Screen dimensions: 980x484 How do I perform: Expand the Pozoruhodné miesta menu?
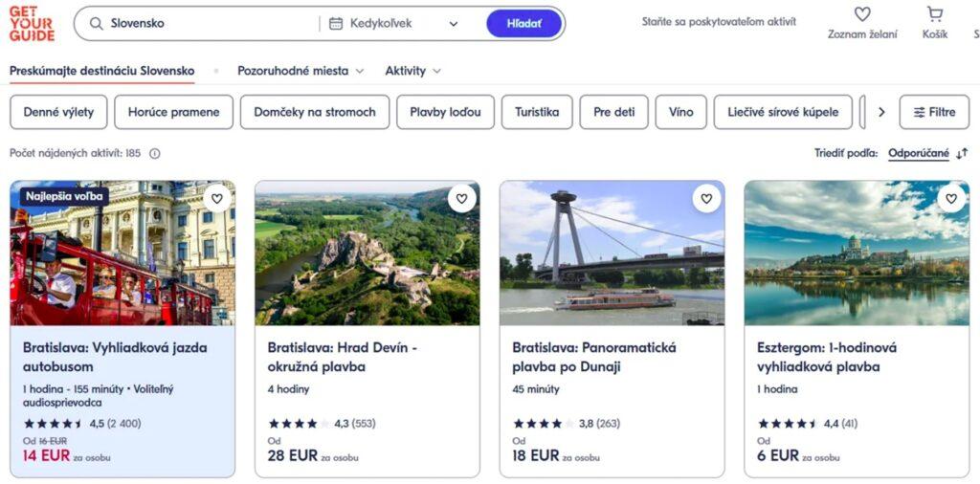tap(301, 71)
